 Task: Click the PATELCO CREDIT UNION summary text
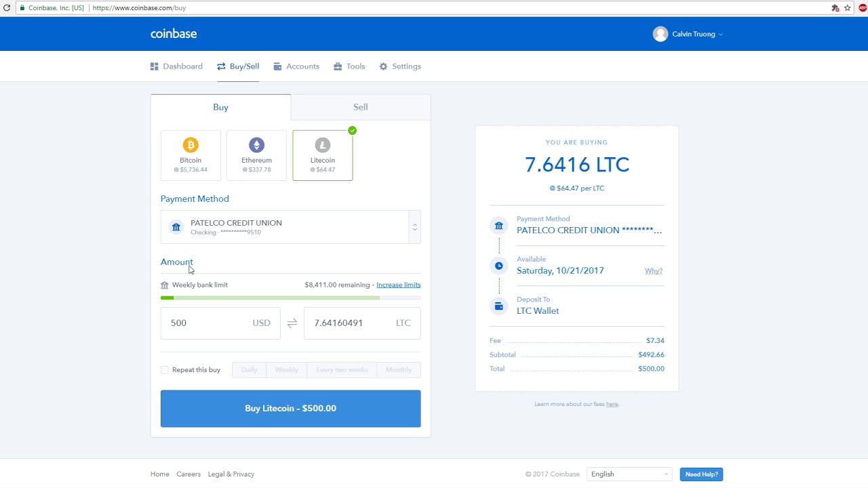click(x=589, y=230)
